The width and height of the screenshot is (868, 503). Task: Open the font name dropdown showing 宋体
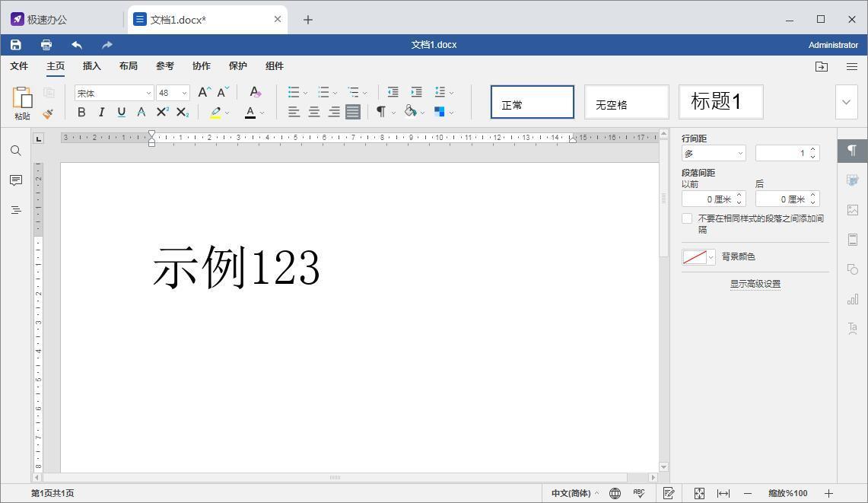[x=114, y=93]
